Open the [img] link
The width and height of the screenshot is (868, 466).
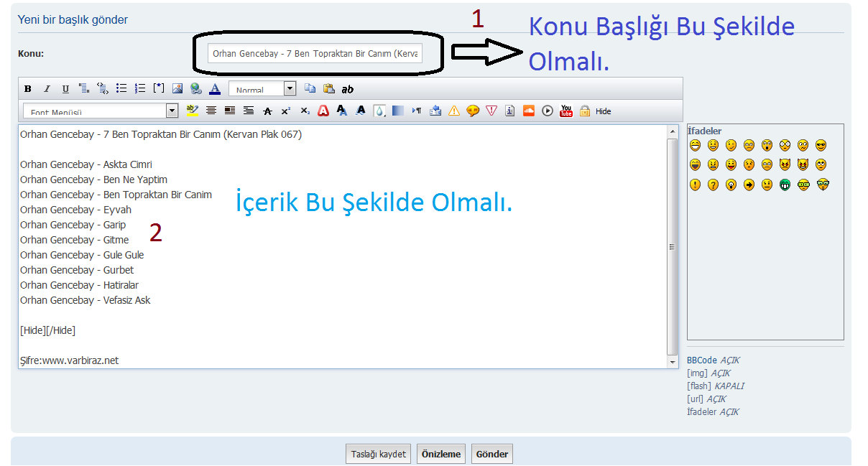click(x=697, y=373)
